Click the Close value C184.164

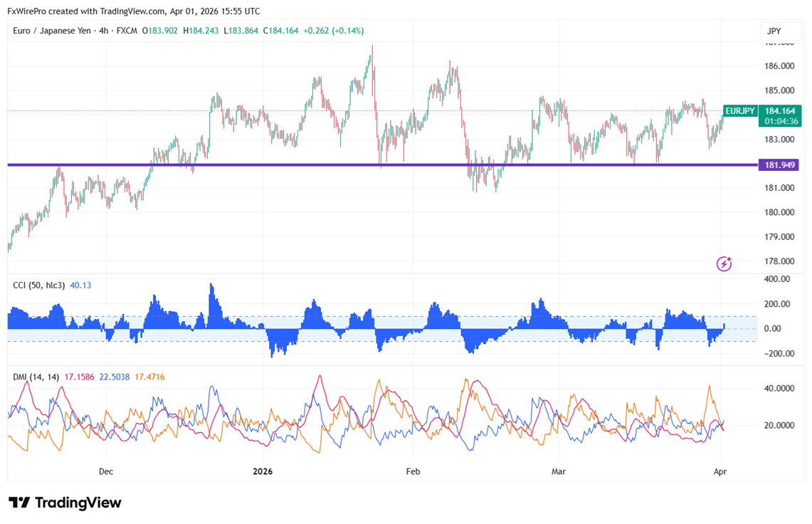click(280, 31)
